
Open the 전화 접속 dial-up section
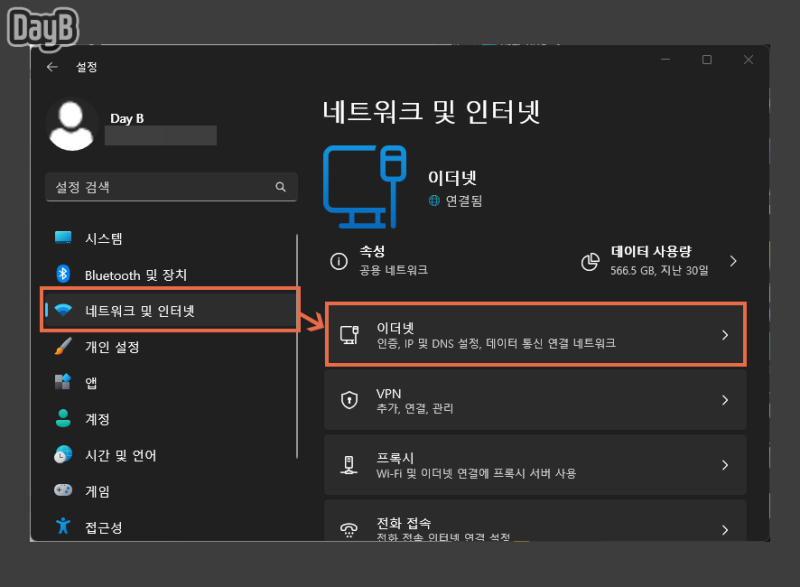(x=535, y=528)
